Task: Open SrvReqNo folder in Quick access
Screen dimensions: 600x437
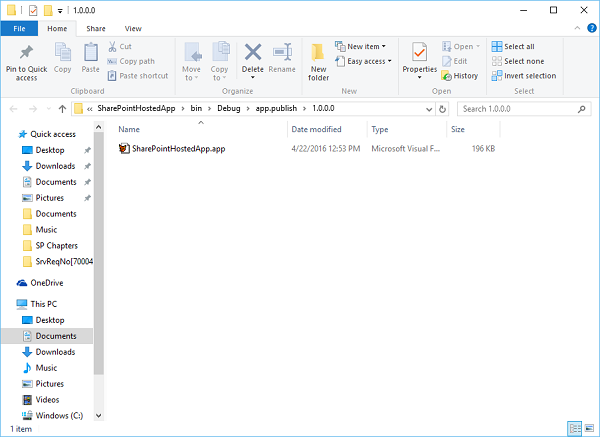Action: point(57,261)
